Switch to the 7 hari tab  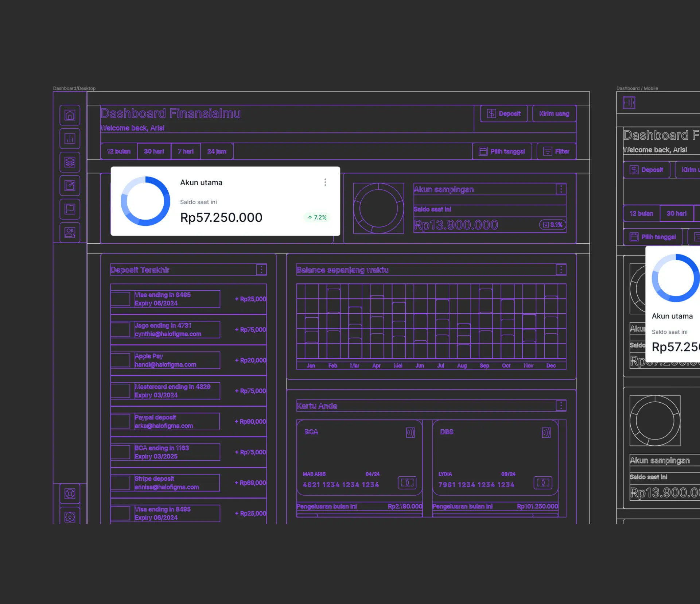click(x=186, y=151)
